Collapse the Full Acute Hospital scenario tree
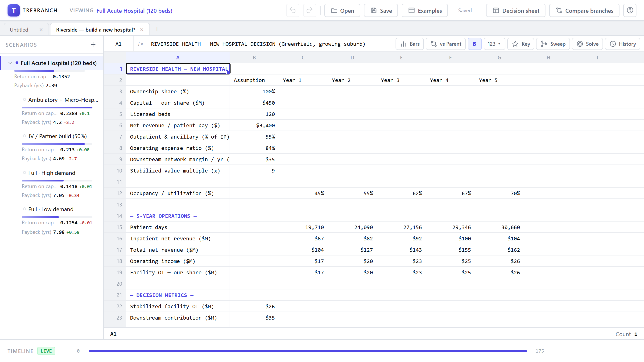 point(10,63)
